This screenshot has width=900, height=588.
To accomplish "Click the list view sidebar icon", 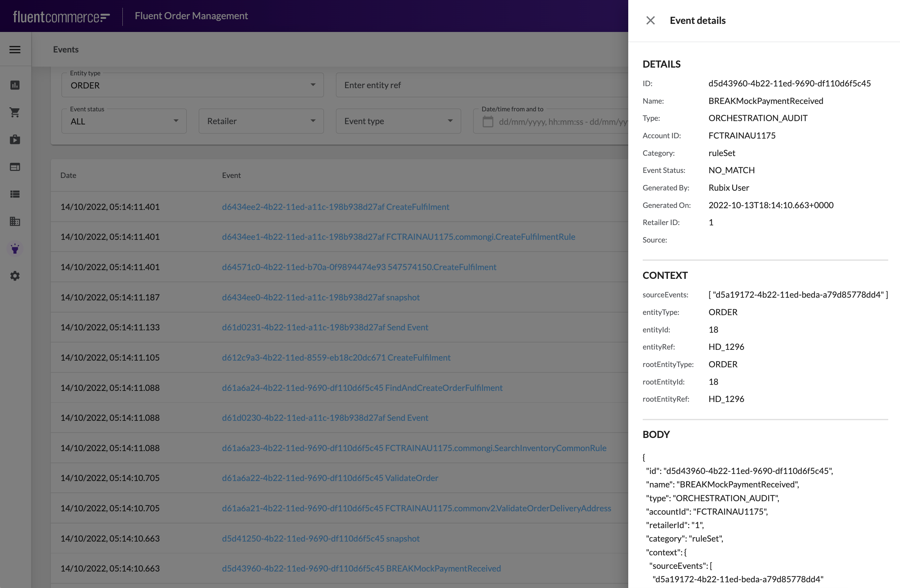I will (x=15, y=194).
